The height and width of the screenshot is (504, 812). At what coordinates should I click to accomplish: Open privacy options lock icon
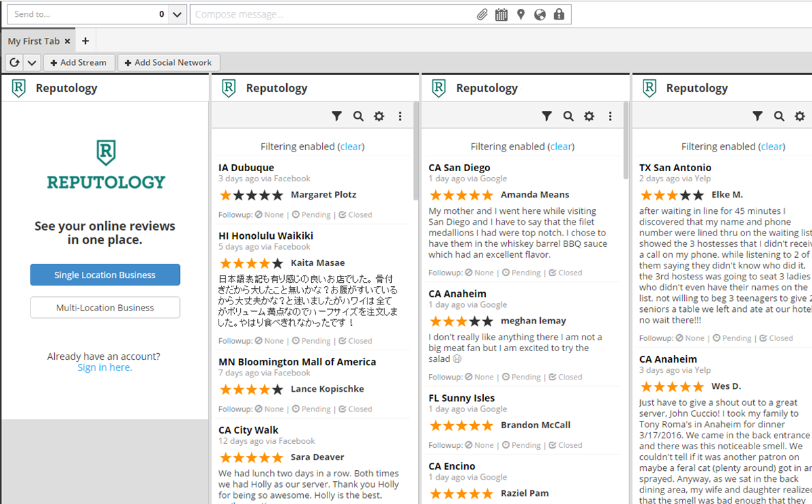[x=559, y=14]
